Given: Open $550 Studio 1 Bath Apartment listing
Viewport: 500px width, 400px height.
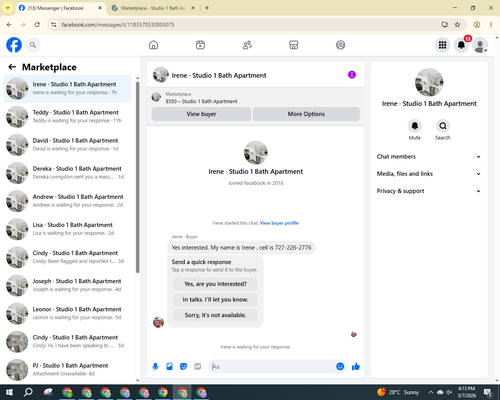Looking at the screenshot, I should click(201, 101).
